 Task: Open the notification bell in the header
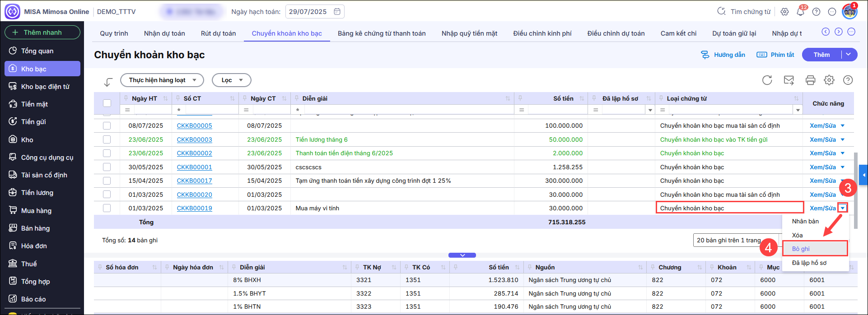800,12
